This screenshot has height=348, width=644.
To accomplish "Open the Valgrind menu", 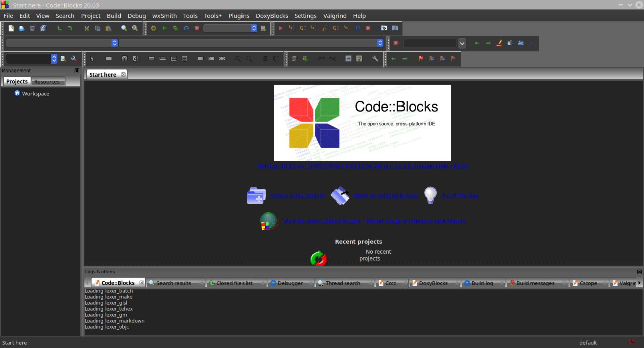I will coord(335,16).
